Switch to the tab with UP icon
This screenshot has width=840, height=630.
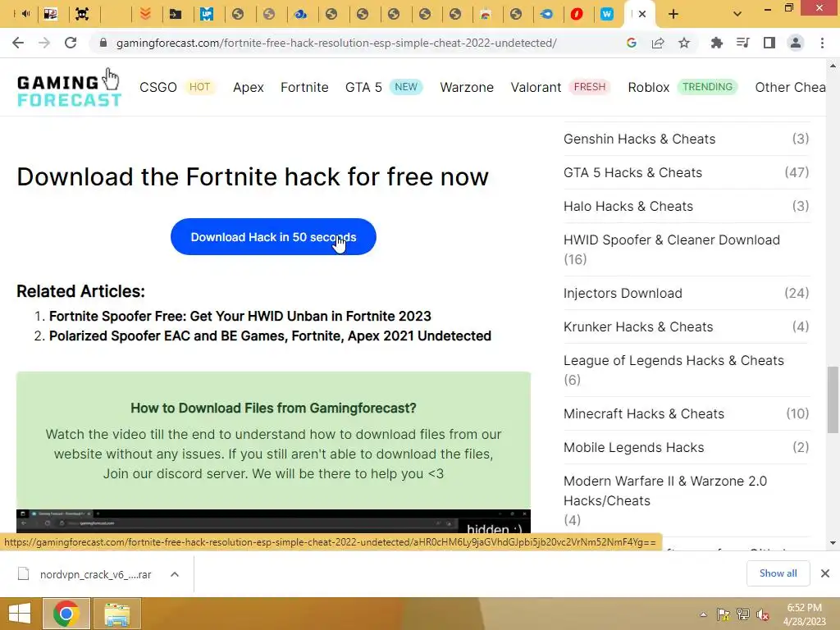coord(207,14)
